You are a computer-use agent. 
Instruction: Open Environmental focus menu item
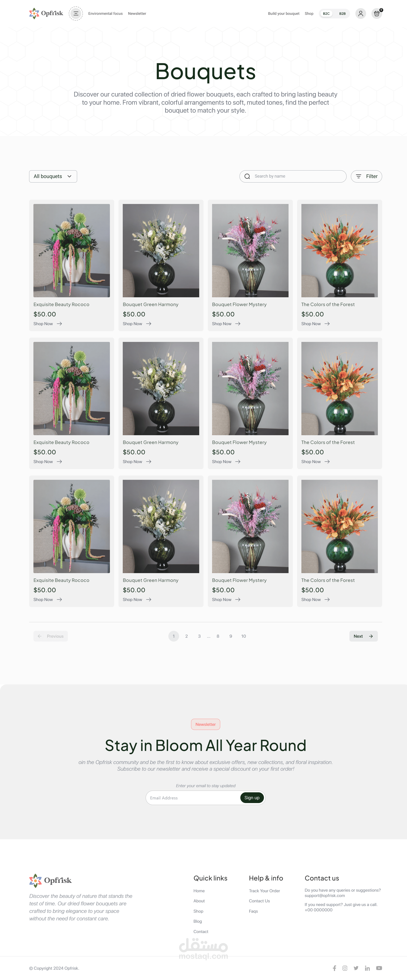pos(105,13)
